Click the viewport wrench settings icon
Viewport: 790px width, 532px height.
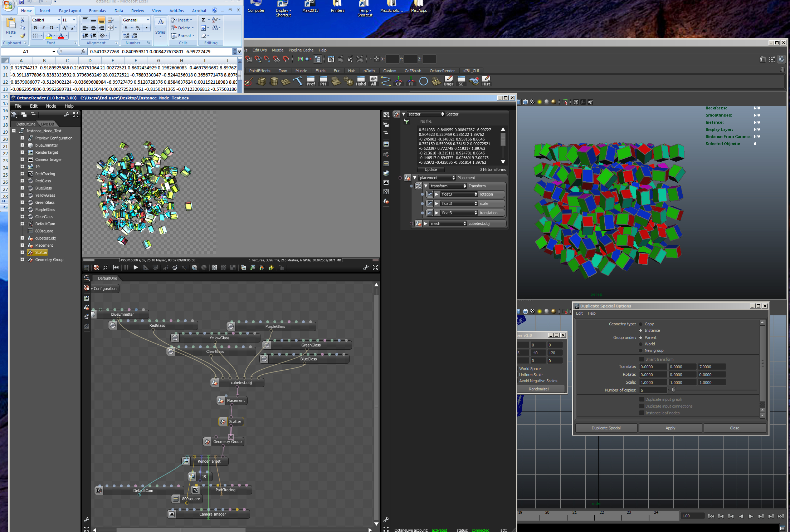tap(366, 267)
